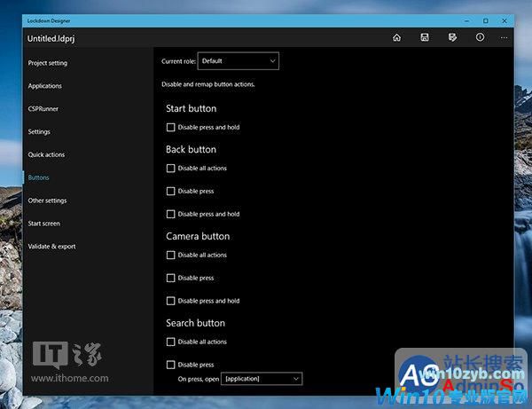Open the Start screen section

[x=43, y=224]
